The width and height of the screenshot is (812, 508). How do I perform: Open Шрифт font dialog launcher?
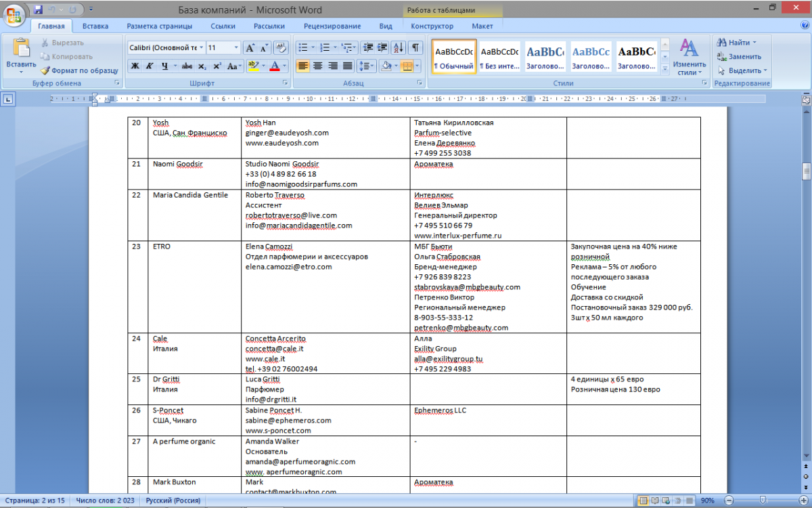(286, 83)
